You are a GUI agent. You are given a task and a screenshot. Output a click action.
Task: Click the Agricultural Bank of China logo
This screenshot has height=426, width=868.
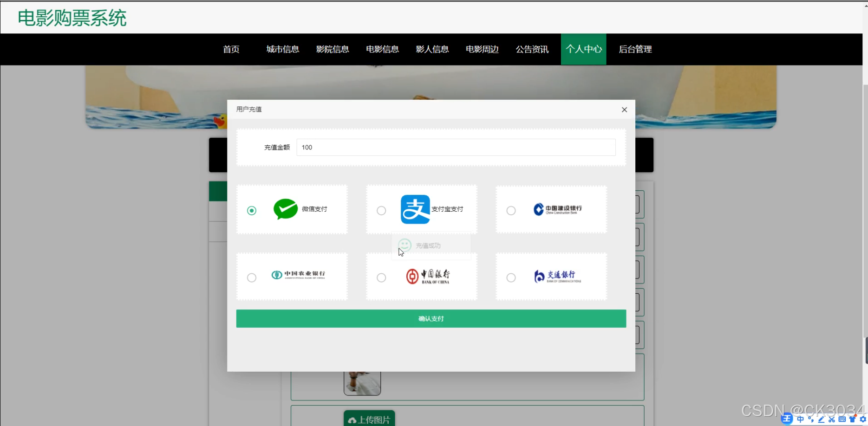tap(298, 275)
